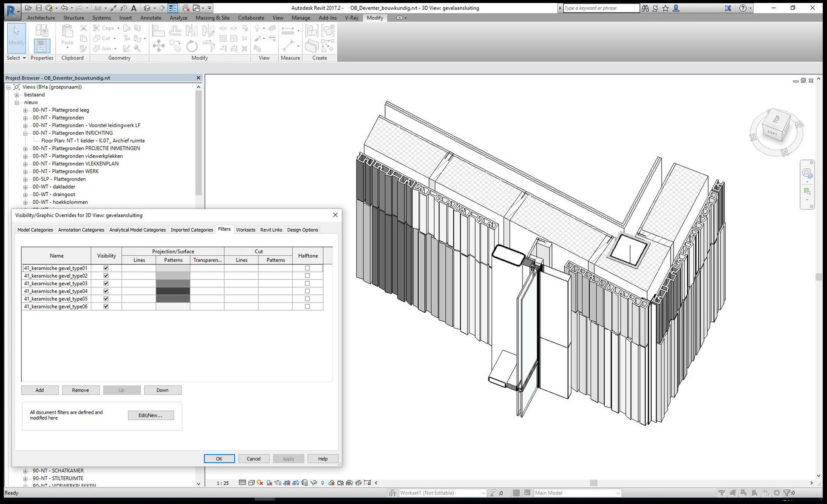This screenshot has width=827, height=504.
Task: Click the Remove filter button
Action: [81, 390]
